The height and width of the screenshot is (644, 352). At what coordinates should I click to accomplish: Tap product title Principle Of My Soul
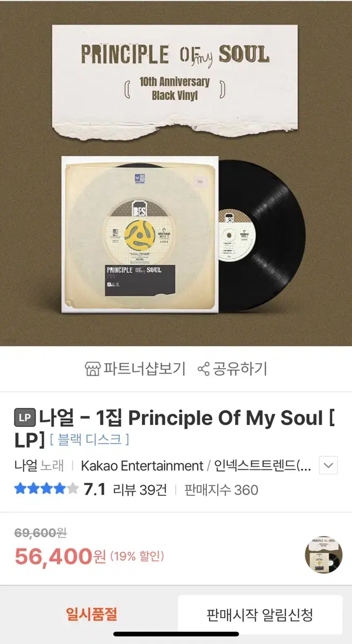[x=227, y=417]
